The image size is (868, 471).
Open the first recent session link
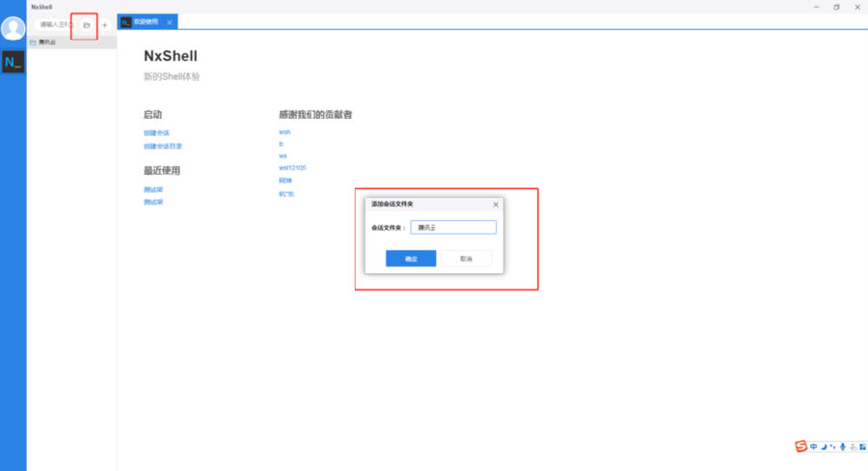click(x=153, y=189)
